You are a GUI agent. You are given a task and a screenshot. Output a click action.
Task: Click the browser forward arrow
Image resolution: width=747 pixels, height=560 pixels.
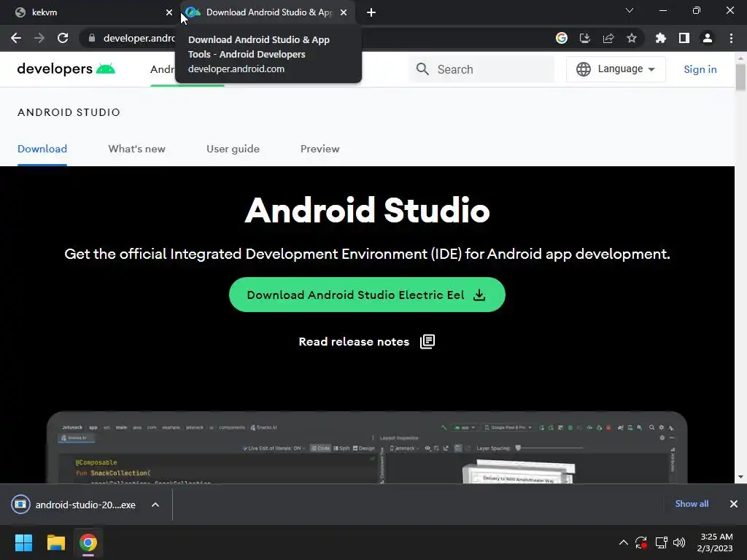[x=39, y=38]
